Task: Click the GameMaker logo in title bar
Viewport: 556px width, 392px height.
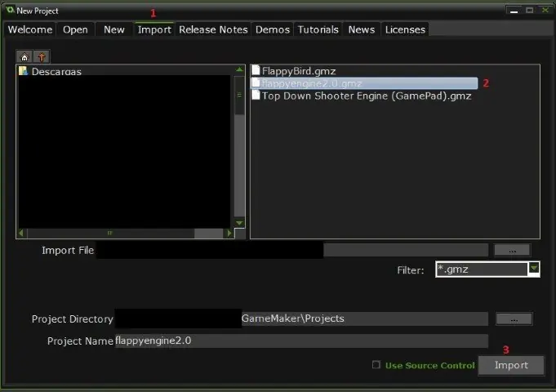Action: [x=10, y=10]
